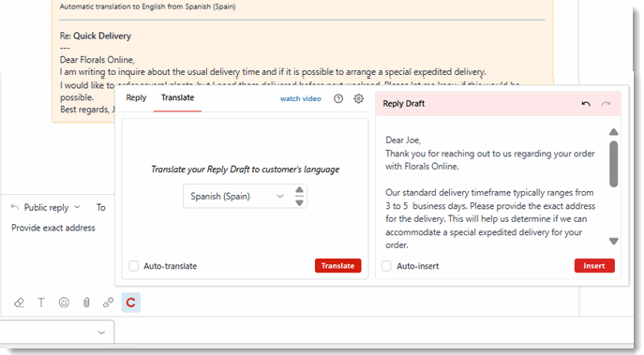Open the text formatting T icon
Viewport: 644px width, 355px height.
(41, 303)
